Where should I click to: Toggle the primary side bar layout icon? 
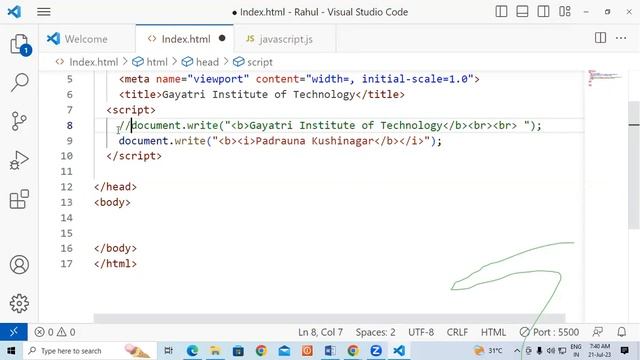tap(501, 11)
